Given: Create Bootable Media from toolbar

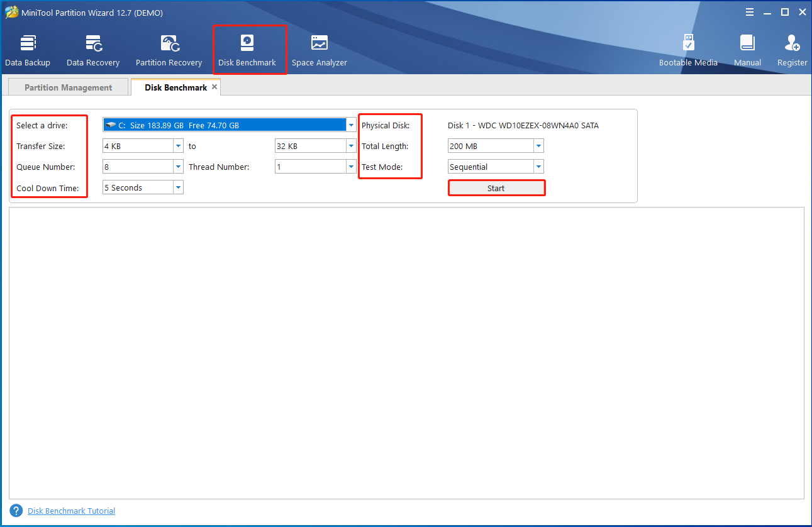Looking at the screenshot, I should pos(688,51).
